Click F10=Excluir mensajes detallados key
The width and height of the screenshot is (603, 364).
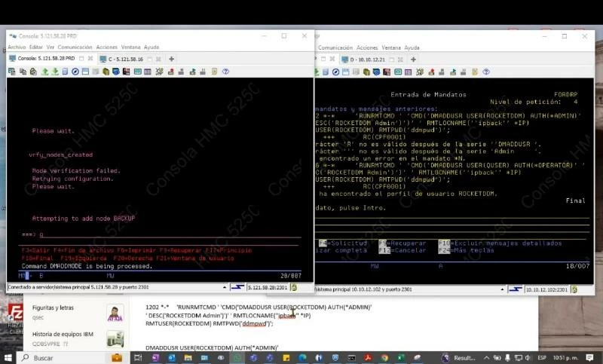click(x=500, y=243)
